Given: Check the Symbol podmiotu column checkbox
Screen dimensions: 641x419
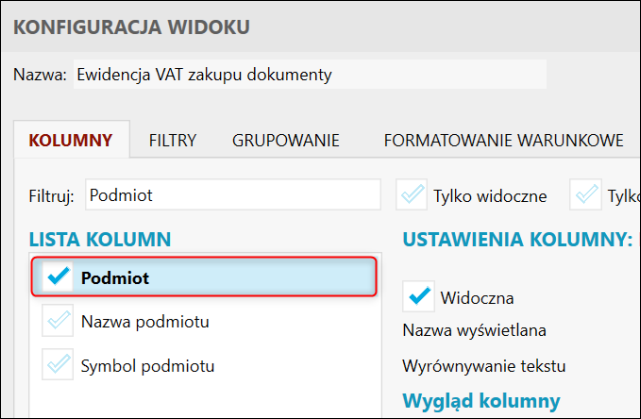Looking at the screenshot, I should pos(59,364).
